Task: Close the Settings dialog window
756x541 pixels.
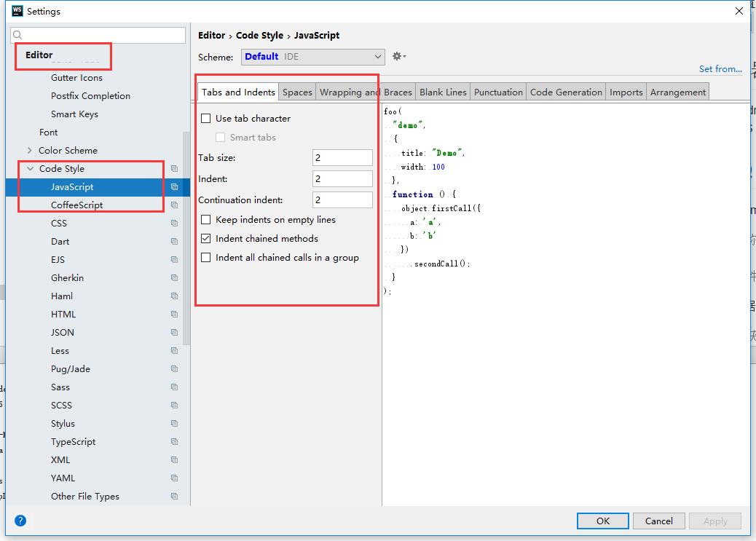Action: [x=739, y=11]
